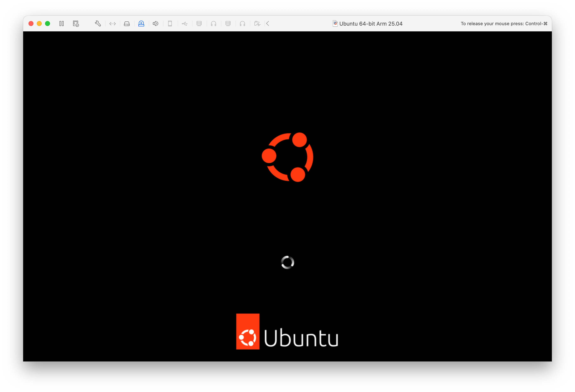Viewport: 575px width, 392px height.
Task: Click the Ubuntu 64-bit Arm 25.04 title
Action: click(371, 24)
